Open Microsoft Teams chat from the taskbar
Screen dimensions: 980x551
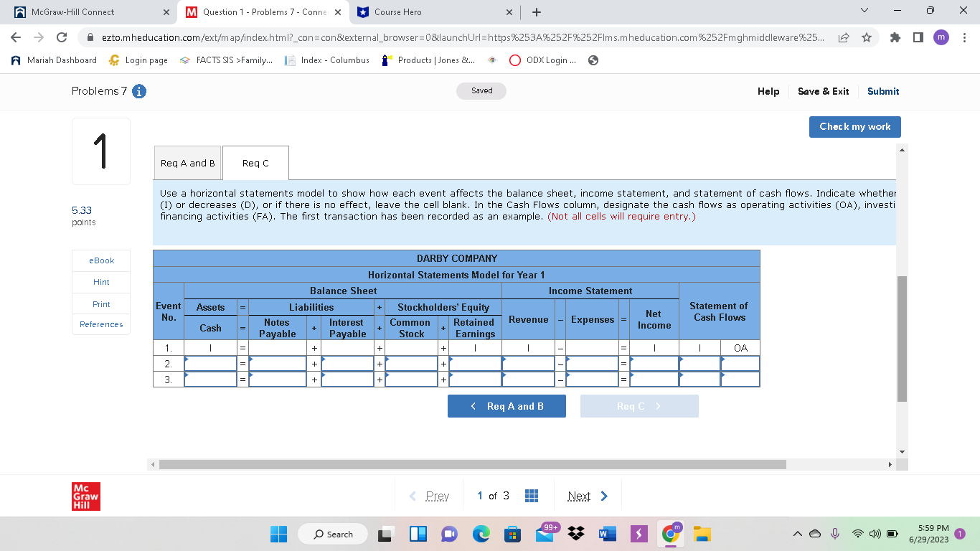[449, 534]
